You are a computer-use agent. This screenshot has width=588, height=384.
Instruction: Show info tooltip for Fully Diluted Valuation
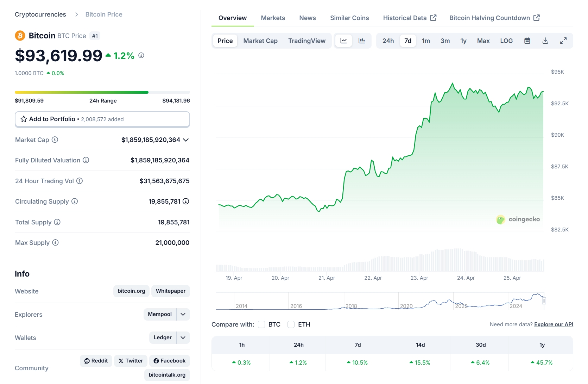point(86,160)
